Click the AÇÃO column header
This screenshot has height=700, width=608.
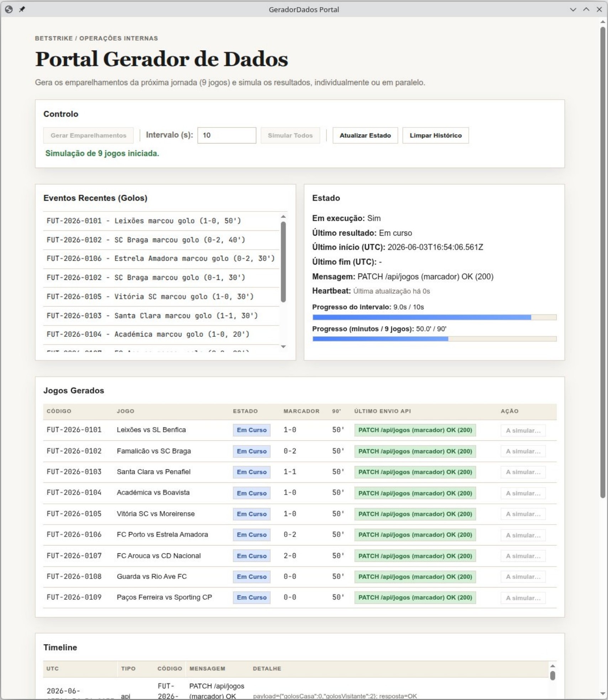[x=509, y=411]
